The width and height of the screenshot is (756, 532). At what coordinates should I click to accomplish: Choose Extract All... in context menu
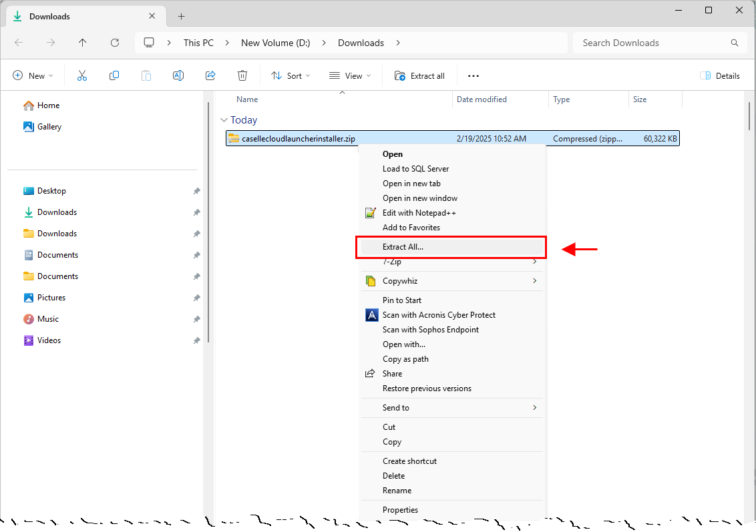pyautogui.click(x=403, y=247)
